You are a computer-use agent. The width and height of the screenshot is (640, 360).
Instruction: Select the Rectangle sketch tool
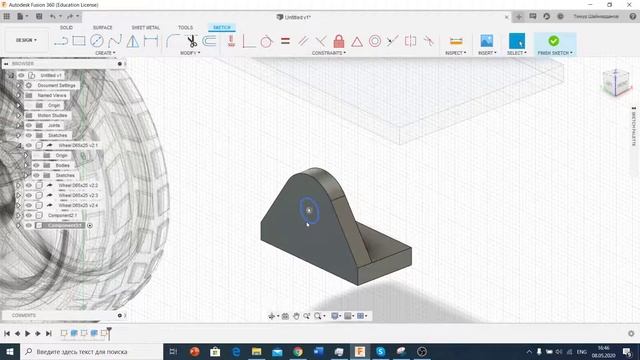tap(79, 41)
